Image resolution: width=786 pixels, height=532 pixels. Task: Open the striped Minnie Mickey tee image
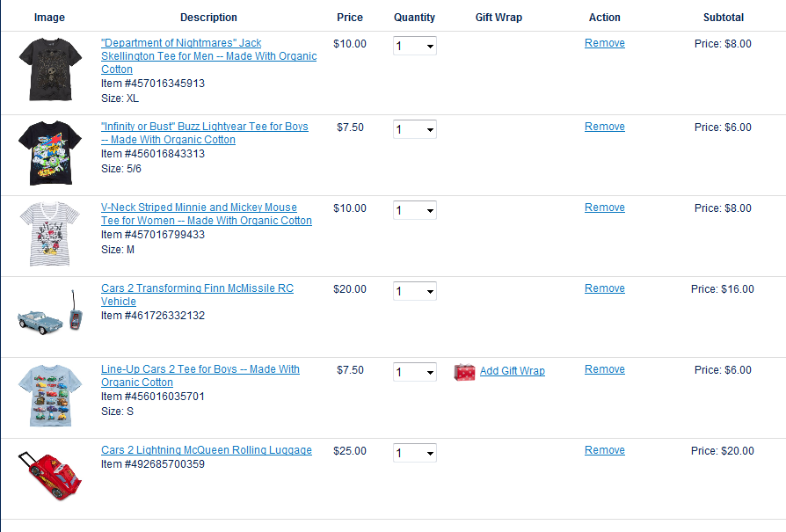49,234
